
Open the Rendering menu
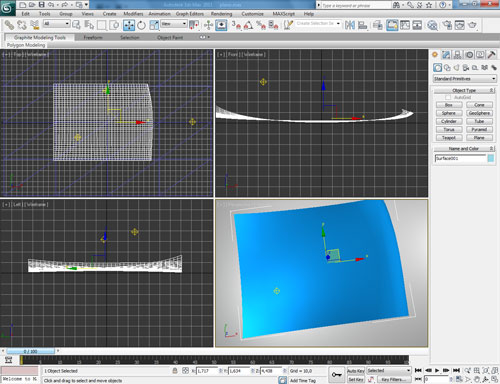(221, 14)
